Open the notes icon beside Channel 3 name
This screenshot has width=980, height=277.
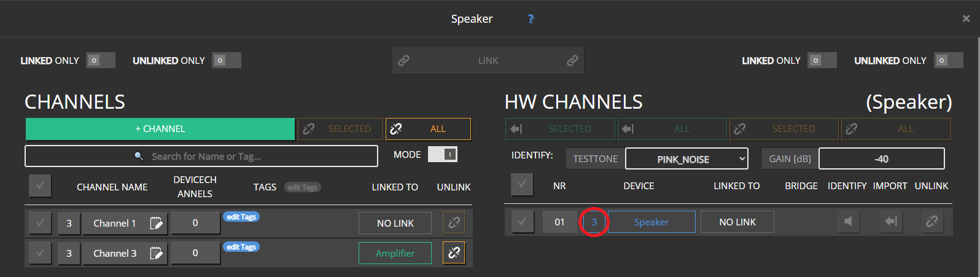tap(157, 253)
